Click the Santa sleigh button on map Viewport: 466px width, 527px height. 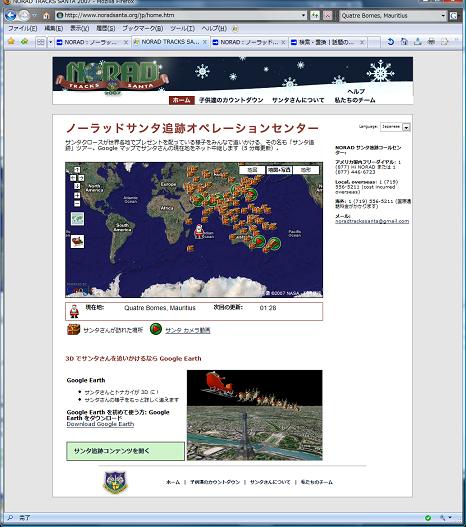[77, 241]
